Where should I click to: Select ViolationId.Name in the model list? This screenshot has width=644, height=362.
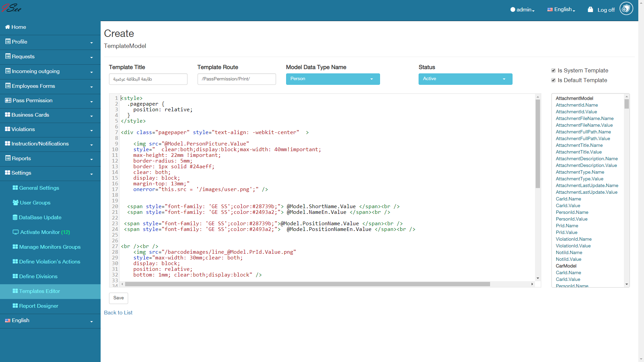coord(574,239)
